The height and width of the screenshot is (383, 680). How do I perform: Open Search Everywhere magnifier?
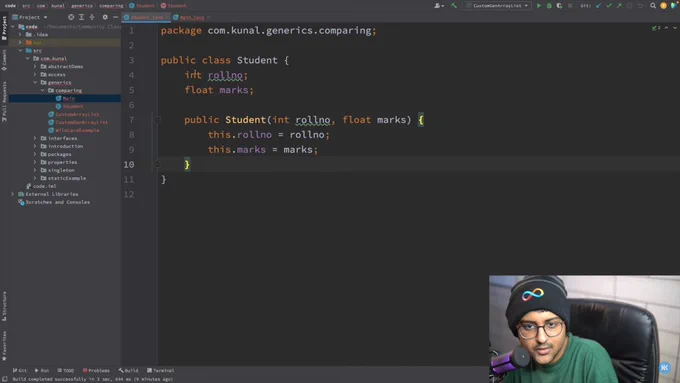point(653,6)
